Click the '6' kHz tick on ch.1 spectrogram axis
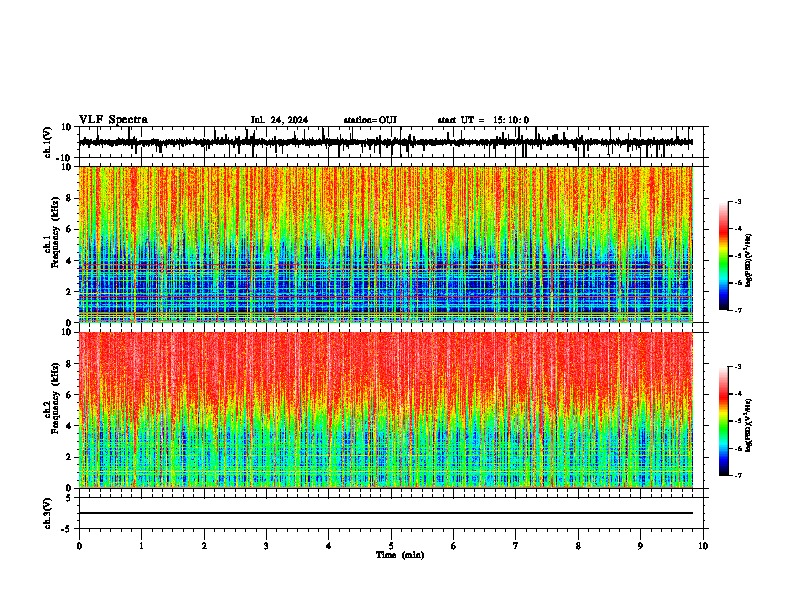792x612 pixels. coord(71,229)
